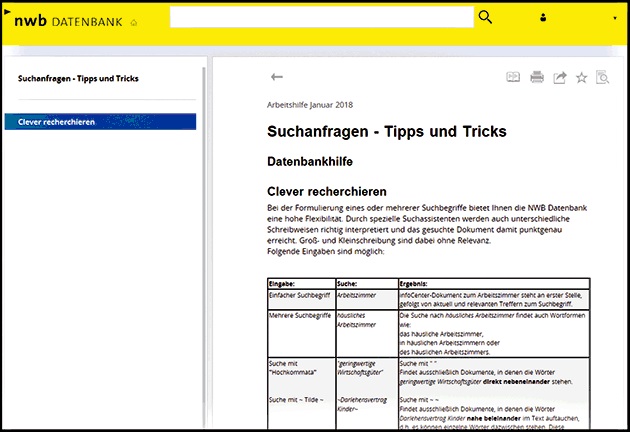
Task: Click the 'Datenbankhilfe' subheading
Action: [x=310, y=161]
